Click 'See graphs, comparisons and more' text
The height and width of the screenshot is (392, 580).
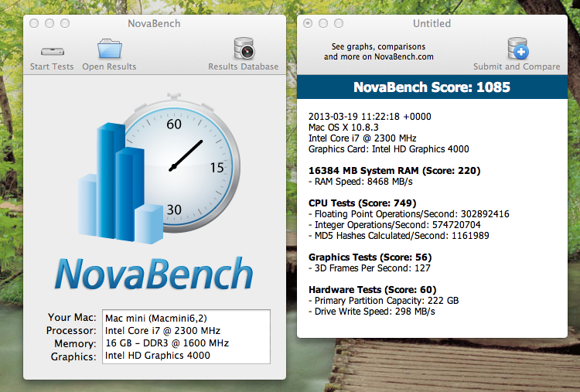pos(378,51)
